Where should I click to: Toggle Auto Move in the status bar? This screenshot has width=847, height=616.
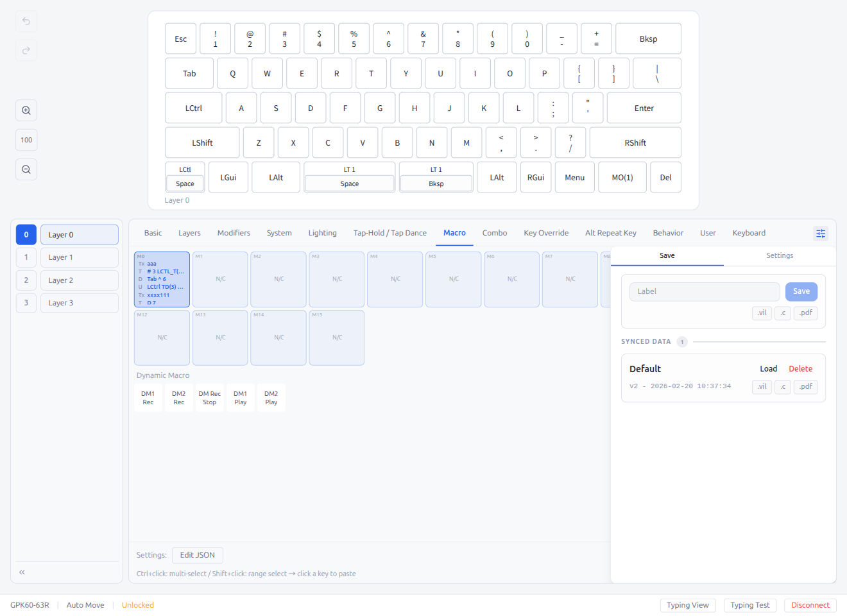[x=85, y=604]
